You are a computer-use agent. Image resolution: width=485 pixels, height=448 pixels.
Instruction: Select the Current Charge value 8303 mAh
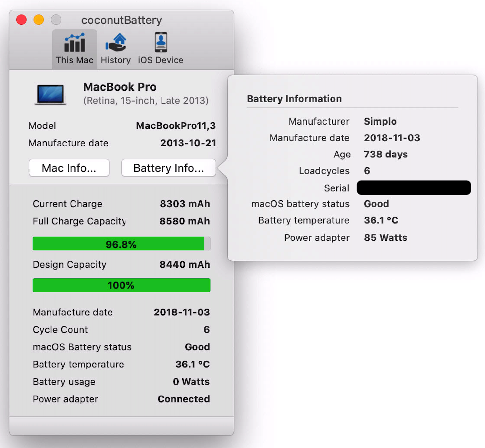[x=185, y=204]
